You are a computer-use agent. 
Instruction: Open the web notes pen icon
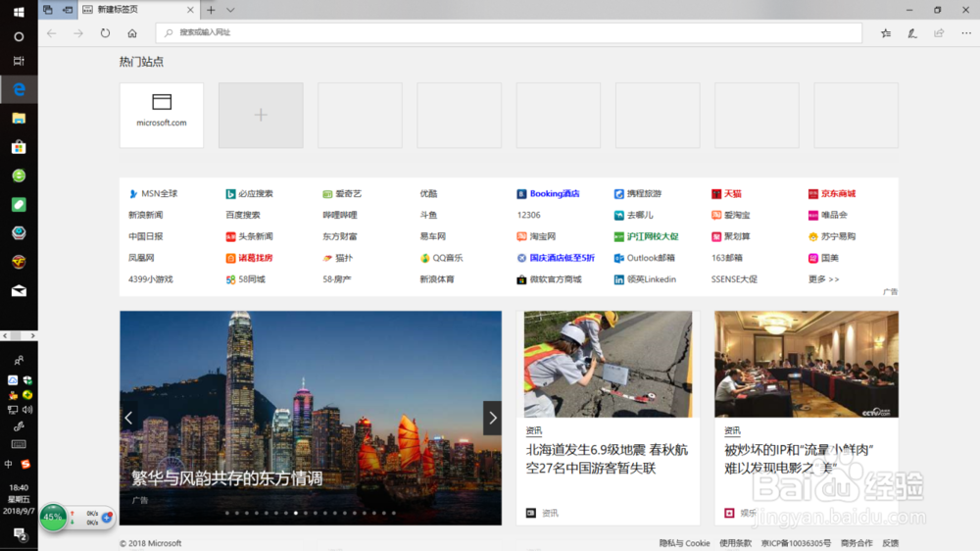tap(912, 33)
